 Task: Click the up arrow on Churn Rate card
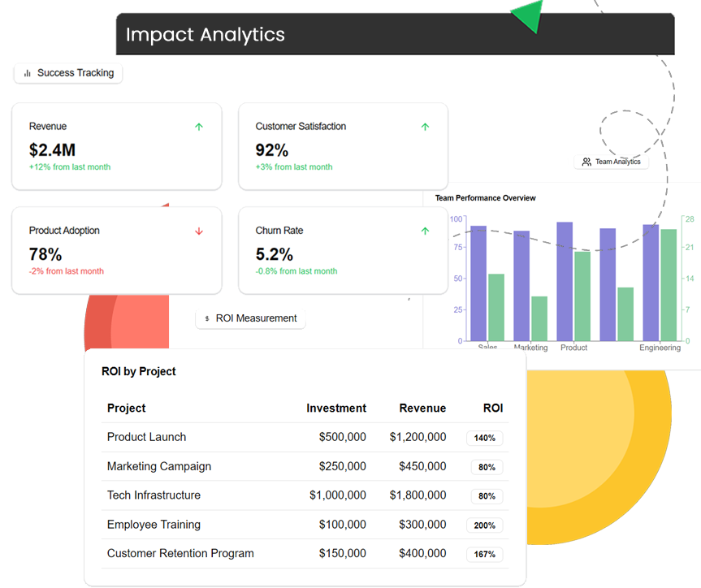point(424,231)
